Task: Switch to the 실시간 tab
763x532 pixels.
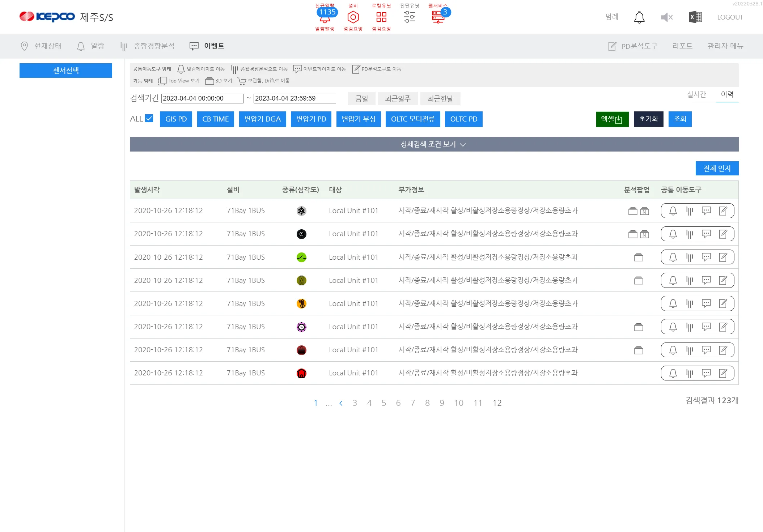Action: point(696,94)
